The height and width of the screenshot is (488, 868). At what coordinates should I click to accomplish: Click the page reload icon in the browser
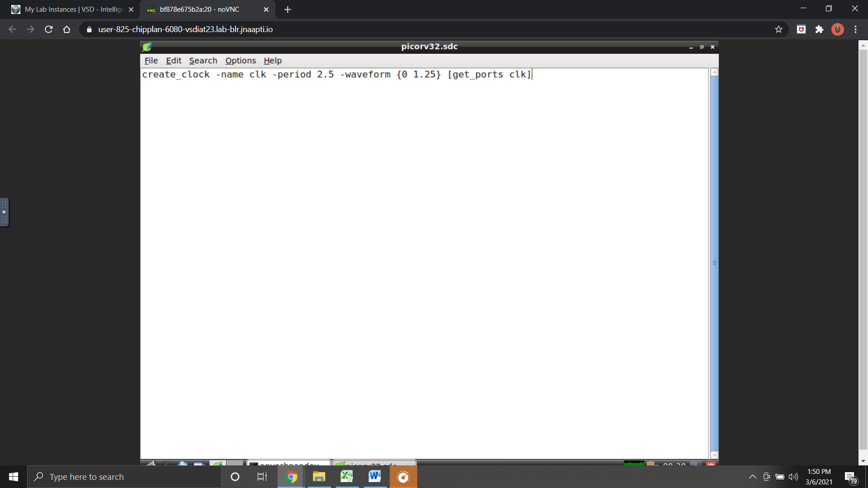pyautogui.click(x=48, y=29)
